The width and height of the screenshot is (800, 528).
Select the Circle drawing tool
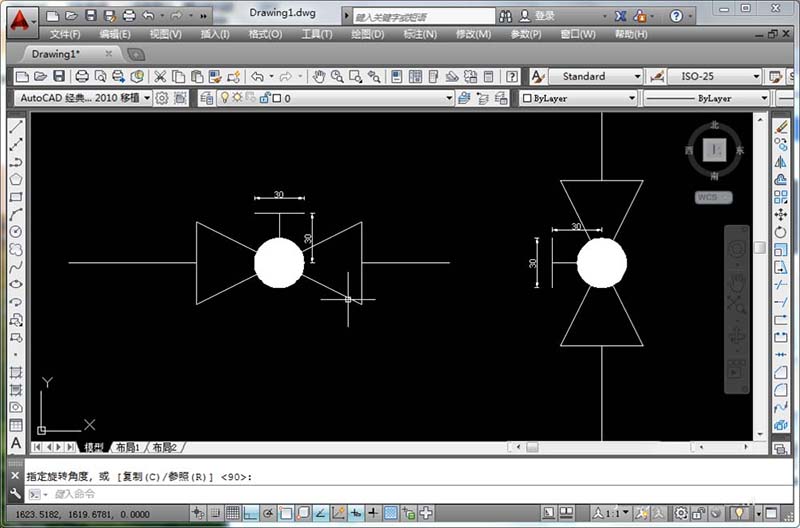click(16, 232)
